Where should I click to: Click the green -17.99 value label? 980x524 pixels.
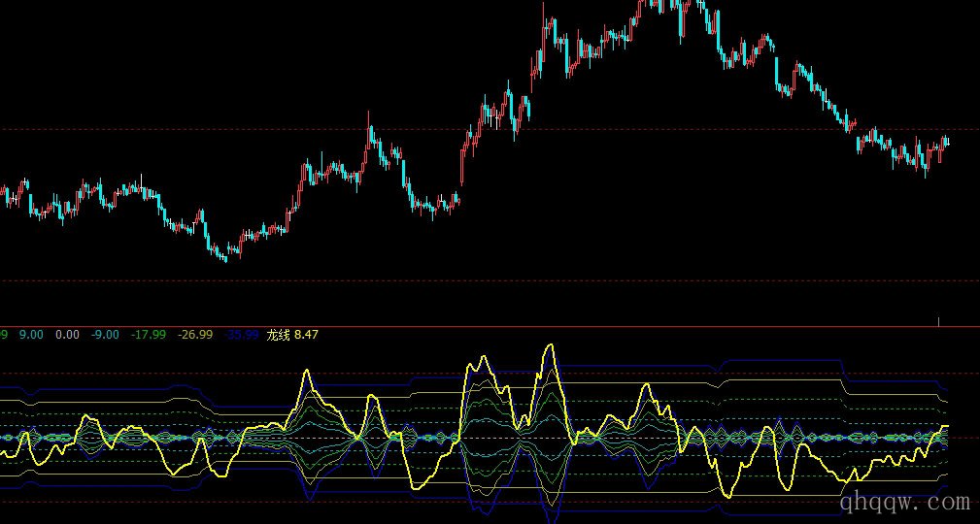click(148, 335)
